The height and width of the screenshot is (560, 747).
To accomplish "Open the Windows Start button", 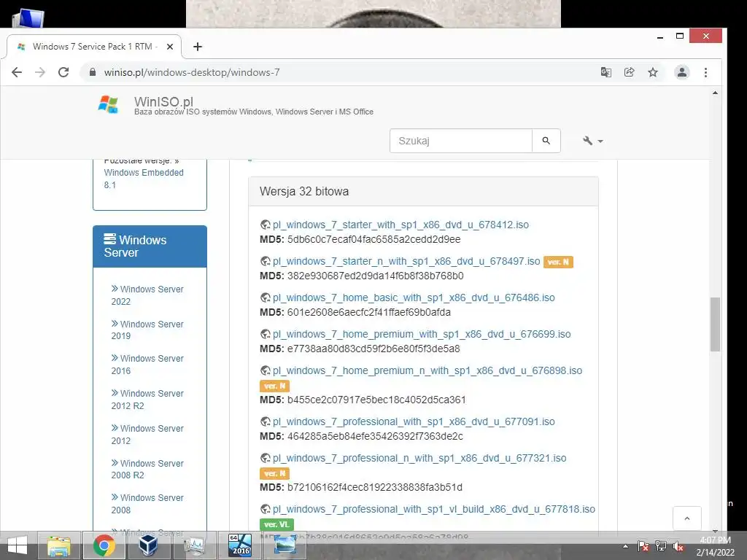I will 18,545.
